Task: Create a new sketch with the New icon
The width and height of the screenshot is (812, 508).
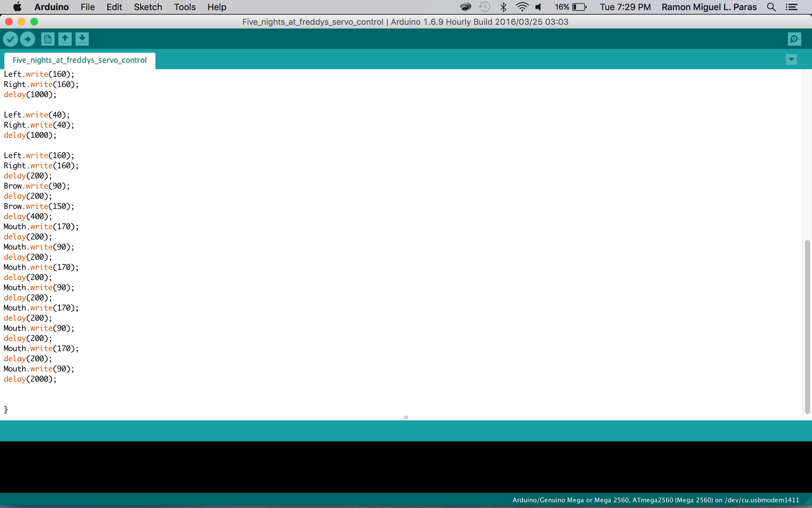Action: point(48,39)
